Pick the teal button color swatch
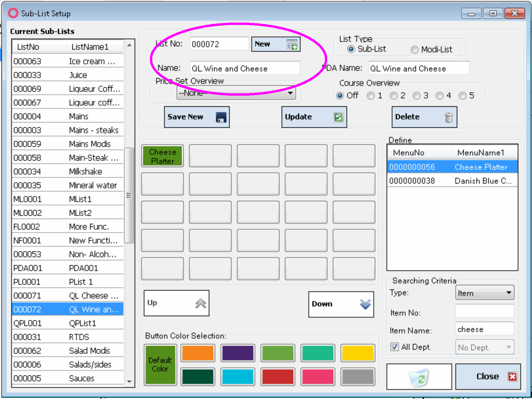Screen dimensions: 532x399 [x=318, y=353]
